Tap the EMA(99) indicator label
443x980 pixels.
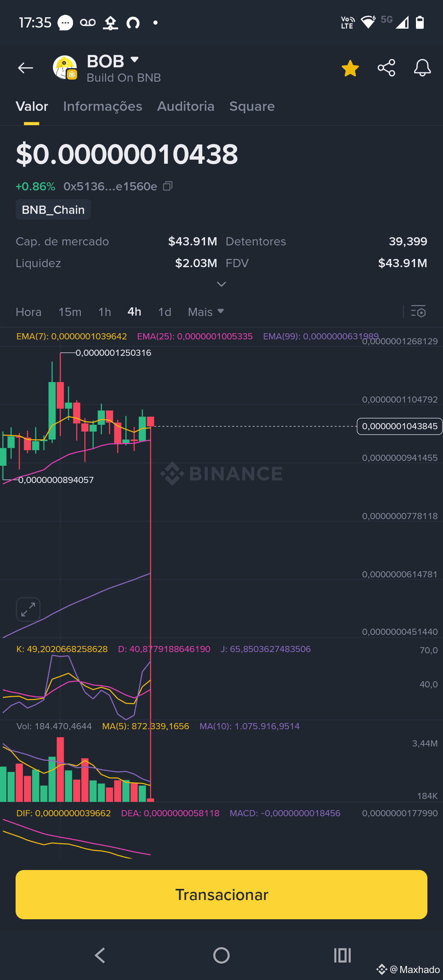coord(321,336)
